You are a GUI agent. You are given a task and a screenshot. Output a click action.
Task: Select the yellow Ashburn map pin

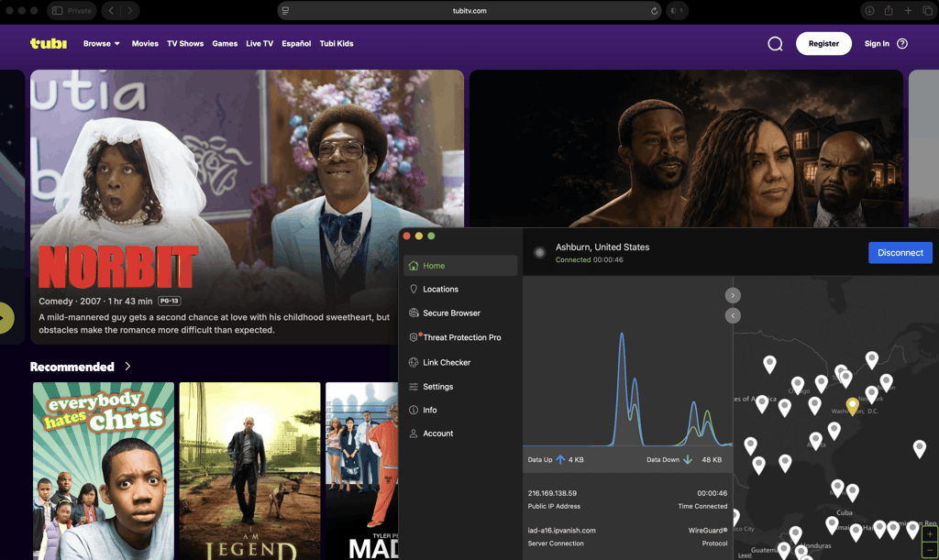[852, 406]
